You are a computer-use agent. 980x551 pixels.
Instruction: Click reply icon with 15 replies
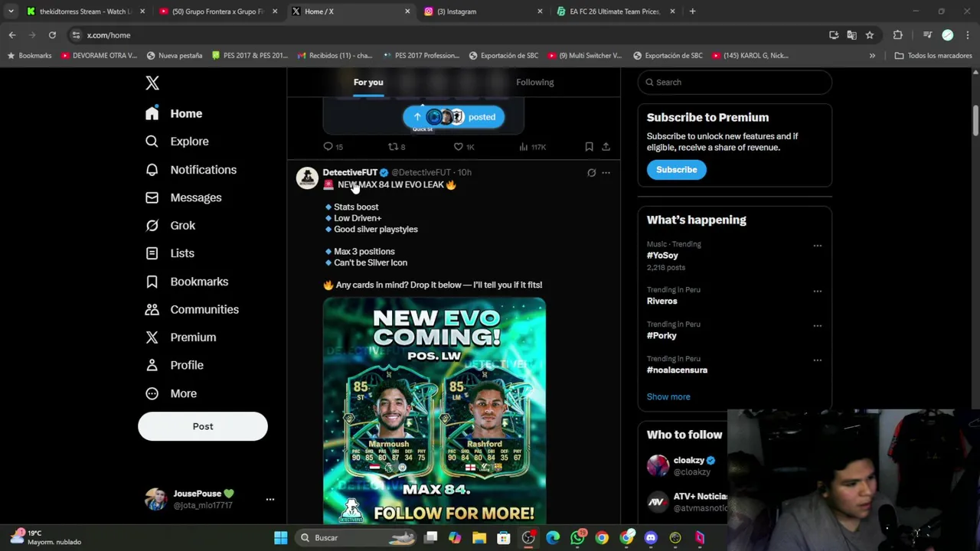click(x=328, y=146)
